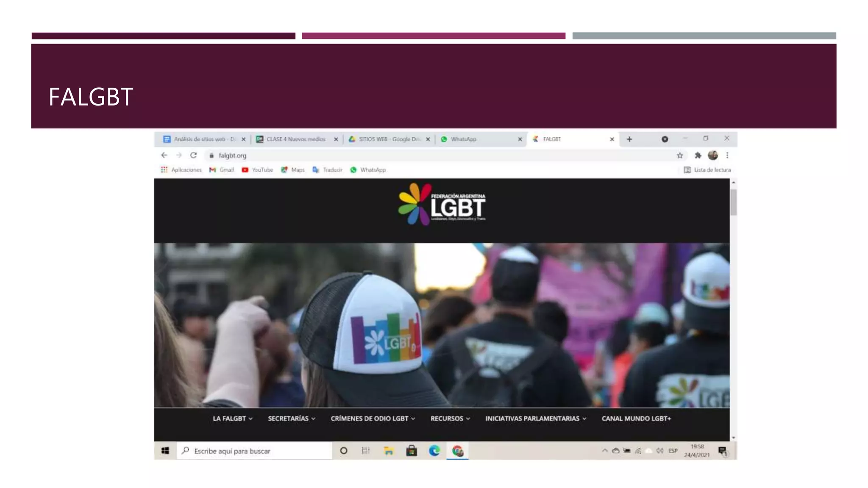Click the Chrome profile avatar

[x=713, y=155]
